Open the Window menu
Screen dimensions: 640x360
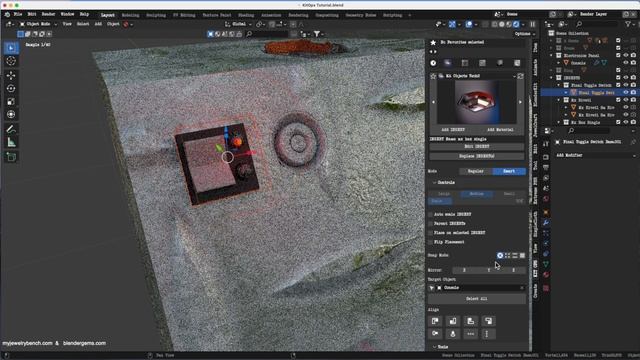(67, 14)
